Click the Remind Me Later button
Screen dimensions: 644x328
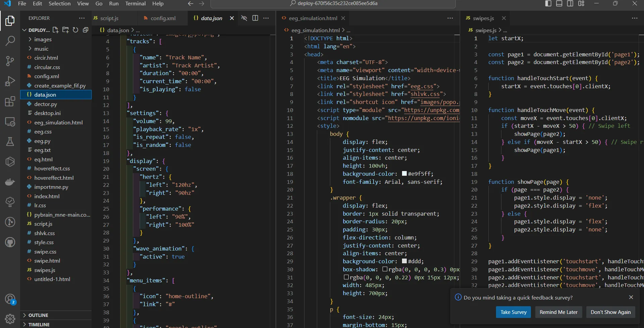(x=558, y=312)
